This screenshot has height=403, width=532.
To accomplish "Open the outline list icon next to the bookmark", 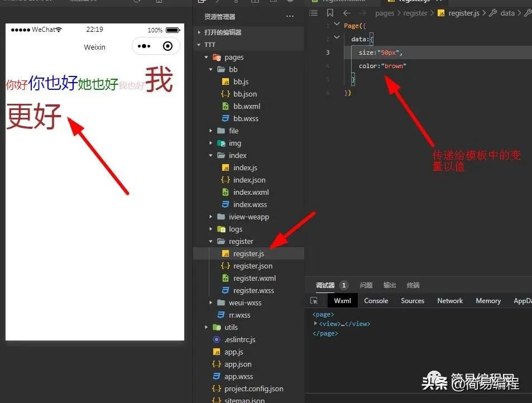I will (313, 13).
